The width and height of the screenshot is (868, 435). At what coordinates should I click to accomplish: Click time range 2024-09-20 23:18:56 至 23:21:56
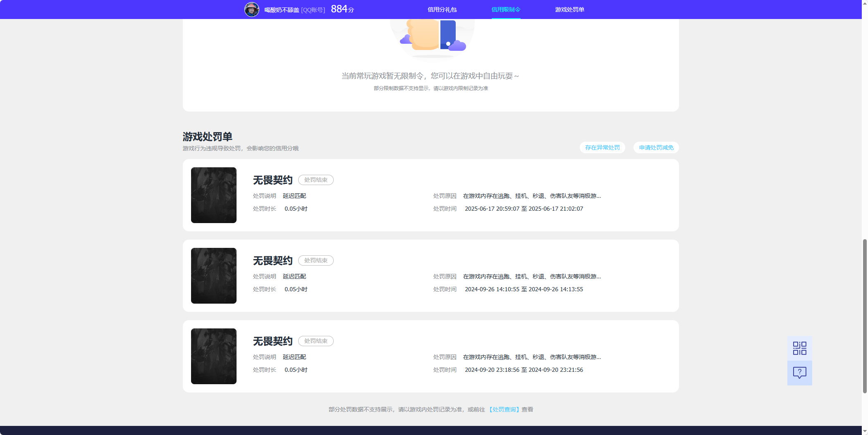point(524,370)
